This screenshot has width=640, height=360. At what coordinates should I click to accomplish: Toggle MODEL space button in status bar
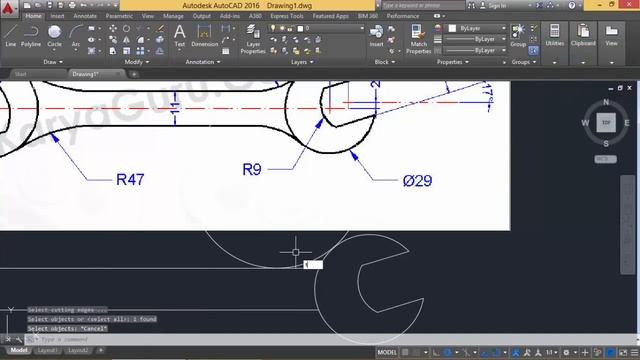pos(387,352)
